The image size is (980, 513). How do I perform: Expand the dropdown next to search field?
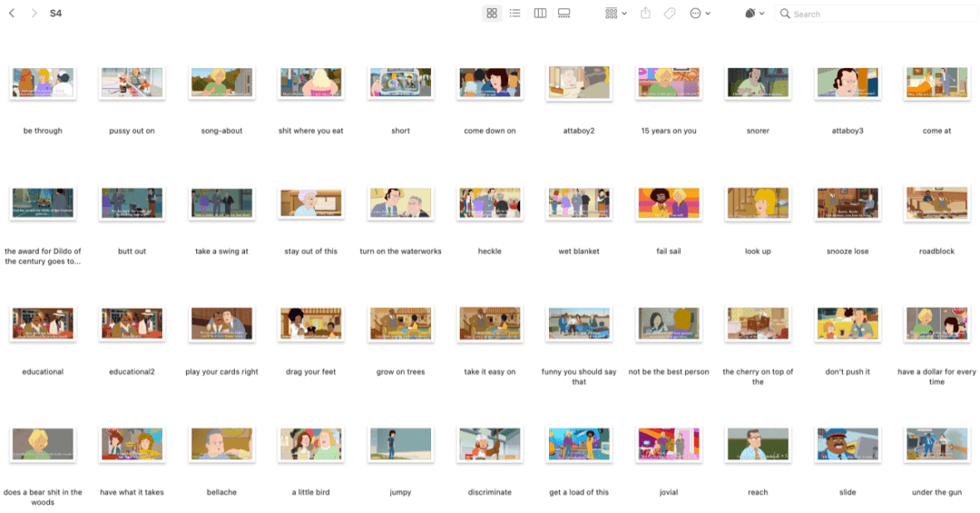pos(755,13)
